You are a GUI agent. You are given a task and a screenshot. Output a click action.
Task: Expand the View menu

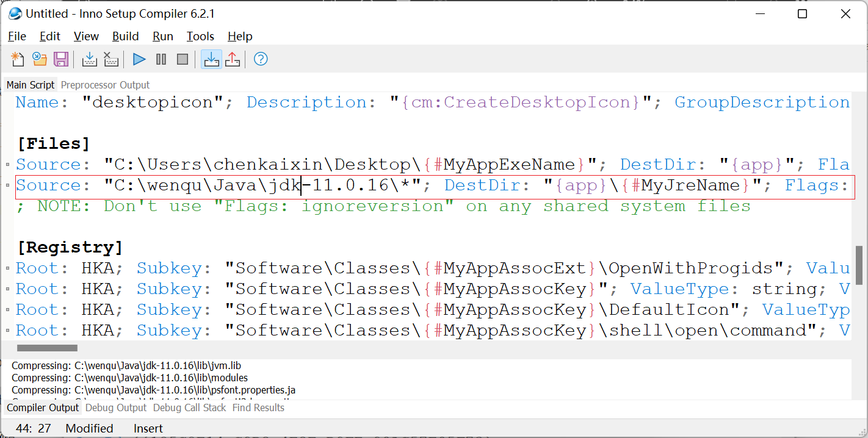86,37
